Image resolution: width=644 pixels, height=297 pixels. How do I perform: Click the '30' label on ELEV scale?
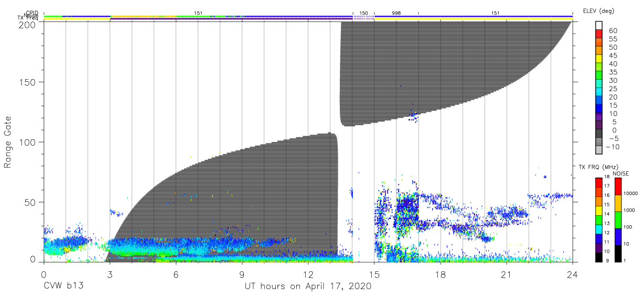(x=612, y=80)
